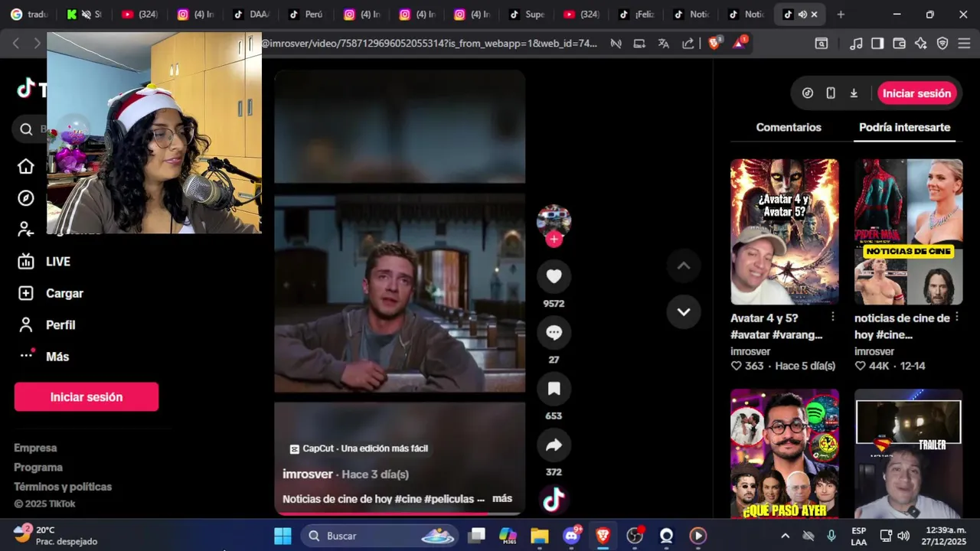Go to next video with down chevron
Viewport: 980px width, 551px height.
(684, 311)
